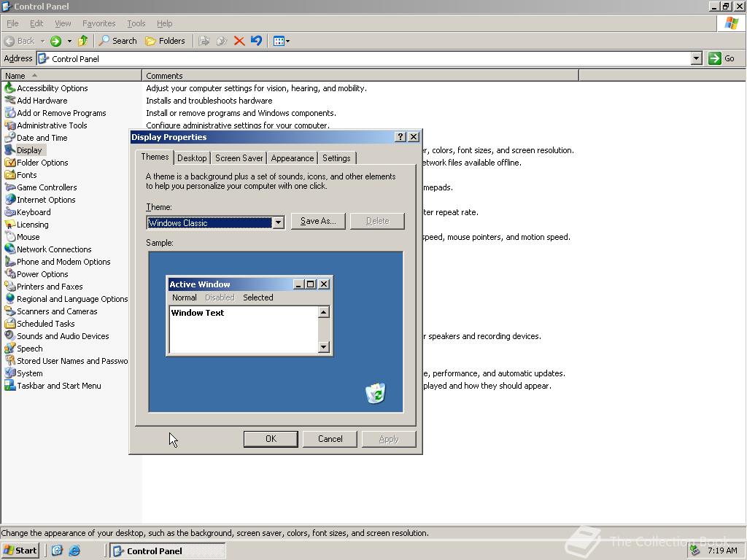Open the Start menu
The height and width of the screenshot is (560, 747).
tap(20, 551)
